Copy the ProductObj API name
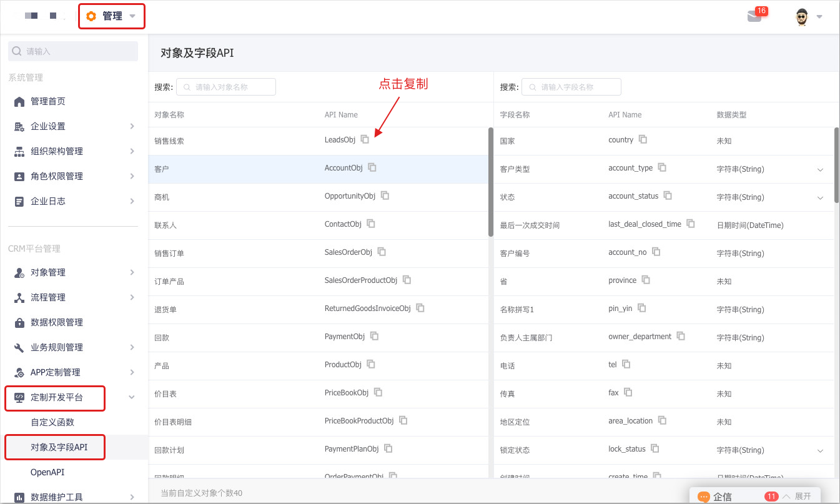The width and height of the screenshot is (840, 504). click(371, 364)
